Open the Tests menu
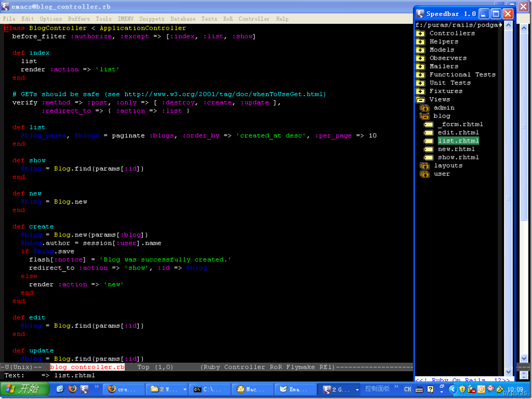The height and width of the screenshot is (399, 532). tap(209, 19)
